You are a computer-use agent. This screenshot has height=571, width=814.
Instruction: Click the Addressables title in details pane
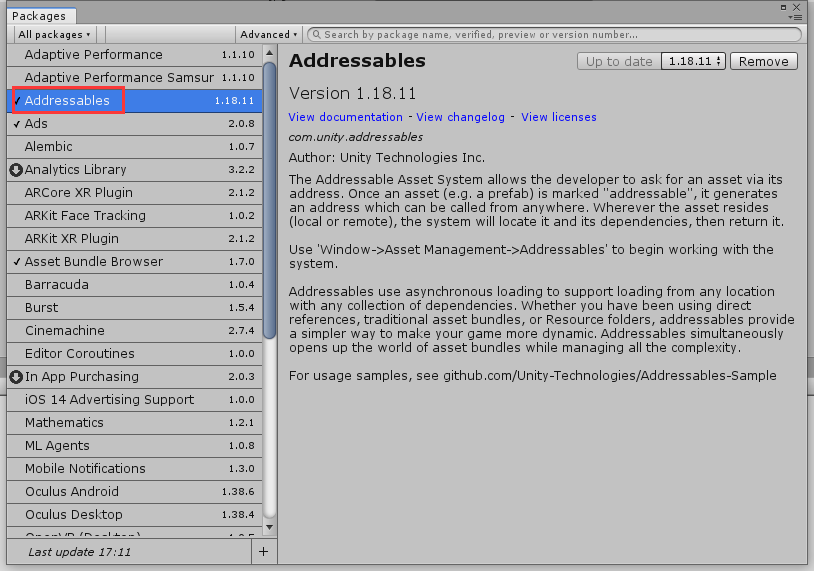[357, 61]
